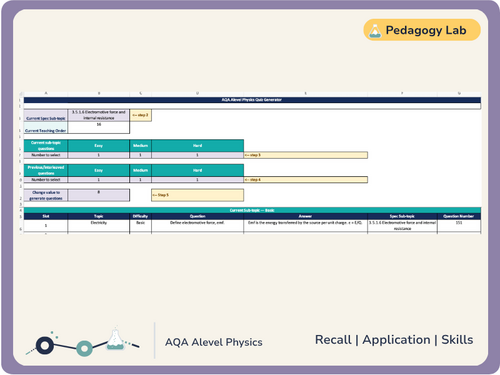Click the teaching order value 16 cell
This screenshot has width=500, height=375.
pyautogui.click(x=99, y=128)
